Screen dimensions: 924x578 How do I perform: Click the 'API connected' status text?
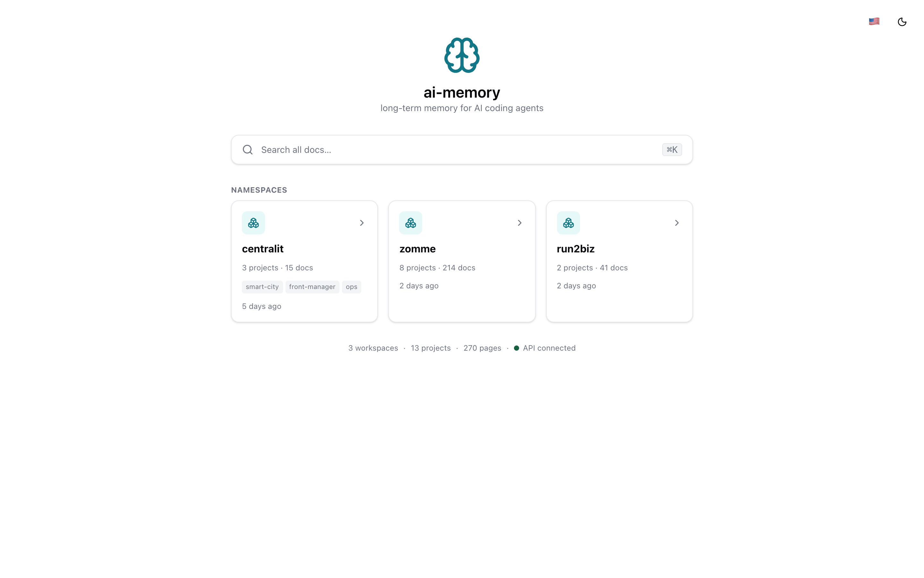click(x=549, y=348)
